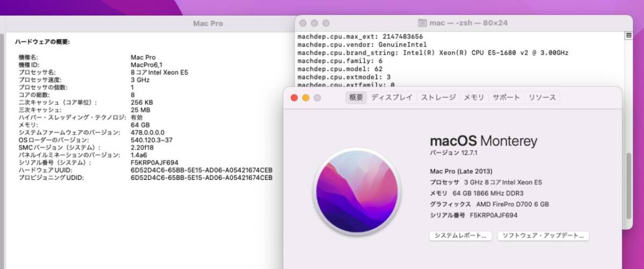The height and width of the screenshot is (269, 644).
Task: Select the Terminal line machdep.cpu.model: 62
Action: 340,69
